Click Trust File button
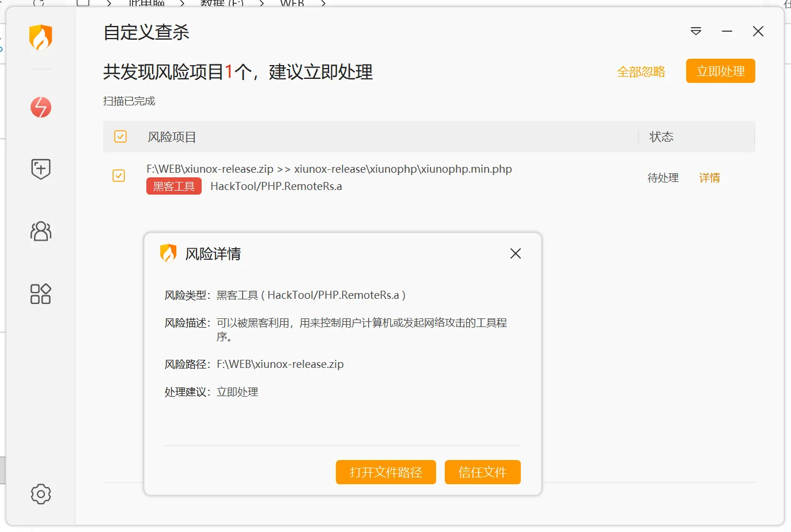The width and height of the screenshot is (791, 532). click(483, 472)
